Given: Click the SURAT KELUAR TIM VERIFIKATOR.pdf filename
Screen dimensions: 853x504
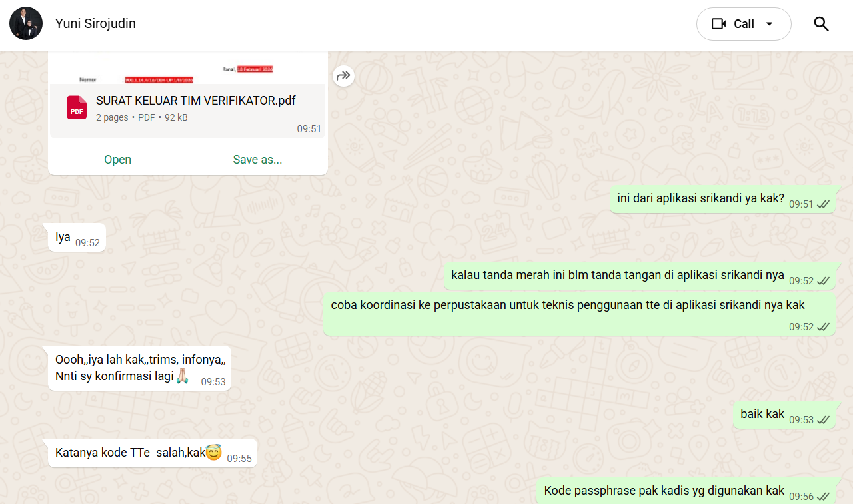Looking at the screenshot, I should (195, 101).
